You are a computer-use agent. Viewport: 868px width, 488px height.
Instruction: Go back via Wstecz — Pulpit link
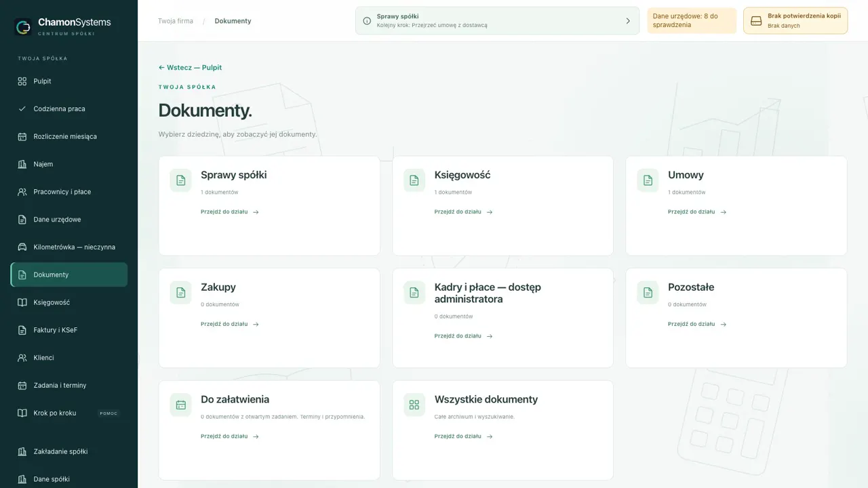pos(190,68)
